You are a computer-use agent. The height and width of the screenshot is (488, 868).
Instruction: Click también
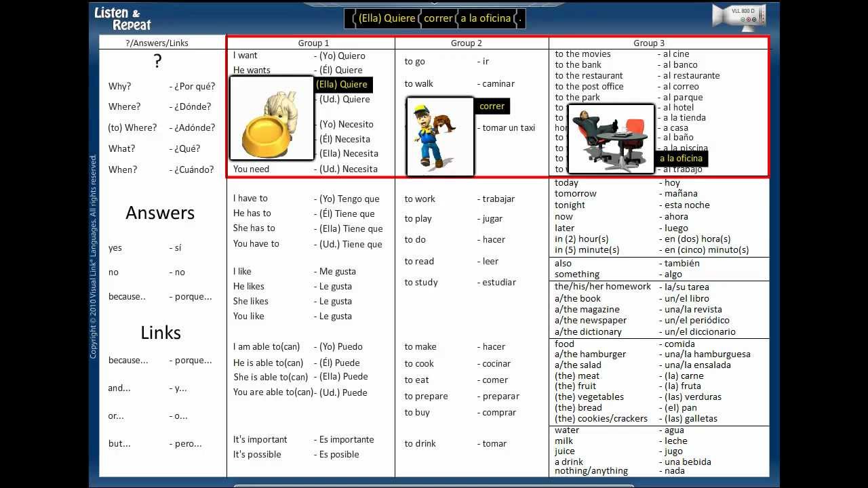click(x=682, y=264)
